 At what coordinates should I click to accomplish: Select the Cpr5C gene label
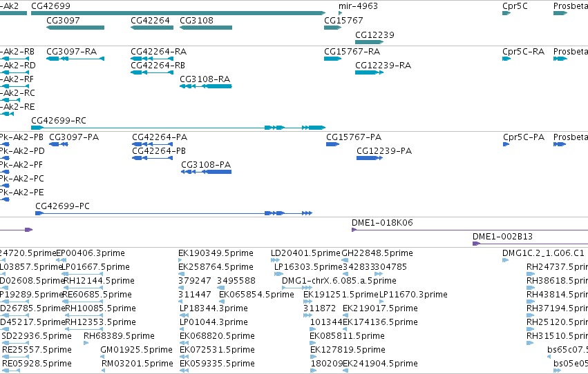click(515, 6)
